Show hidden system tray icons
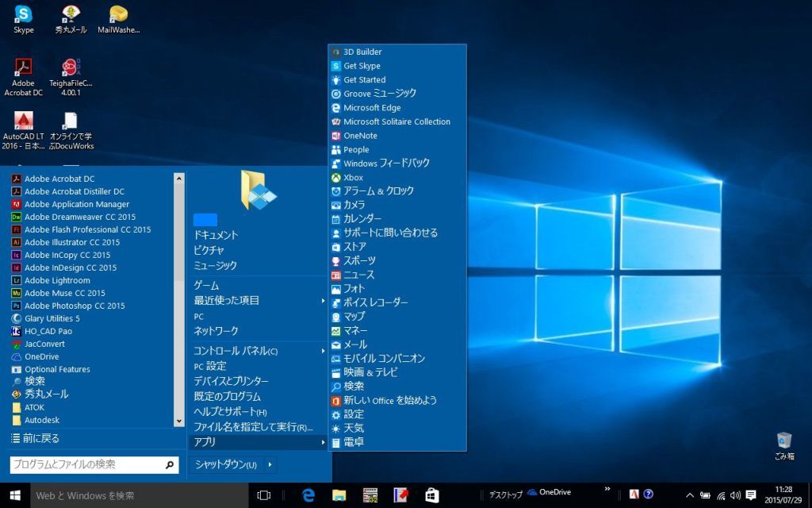812x508 pixels. point(689,495)
